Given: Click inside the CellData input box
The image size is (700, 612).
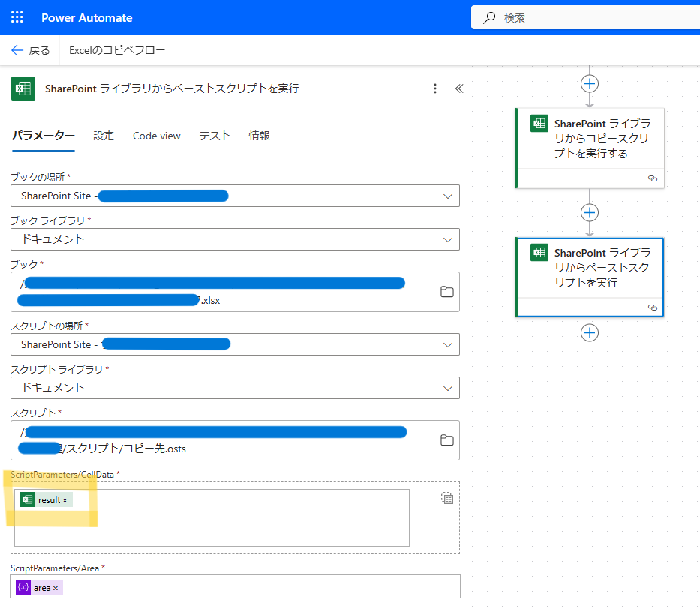Looking at the screenshot, I should [212, 517].
